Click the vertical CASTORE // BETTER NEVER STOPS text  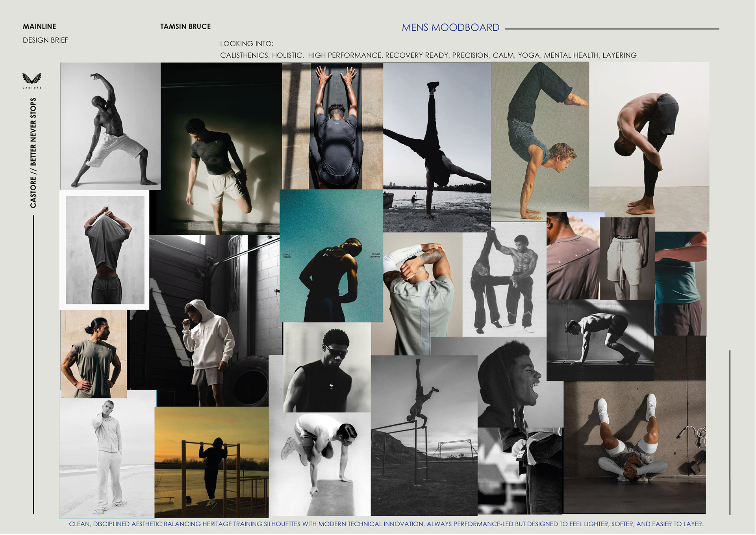pyautogui.click(x=33, y=153)
